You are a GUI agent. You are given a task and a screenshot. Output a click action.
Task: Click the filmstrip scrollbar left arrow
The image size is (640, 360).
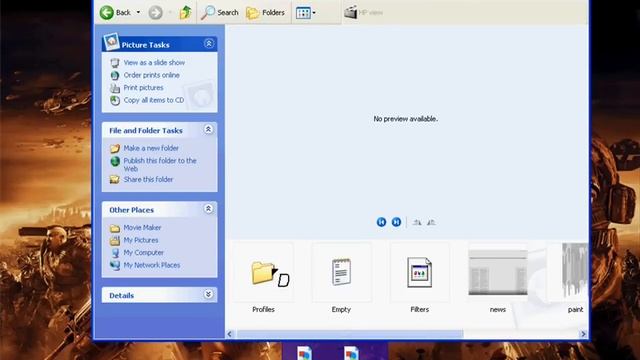230,334
